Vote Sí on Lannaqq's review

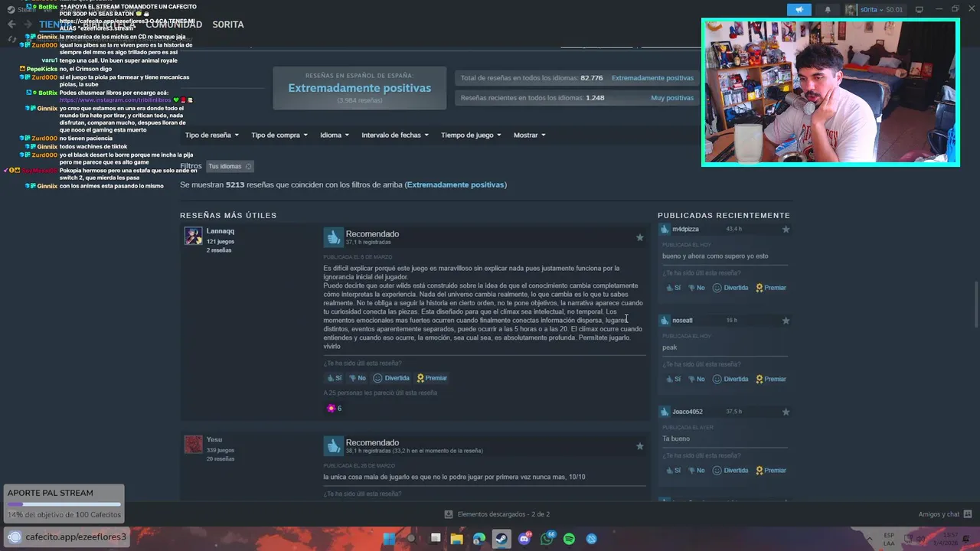point(334,378)
